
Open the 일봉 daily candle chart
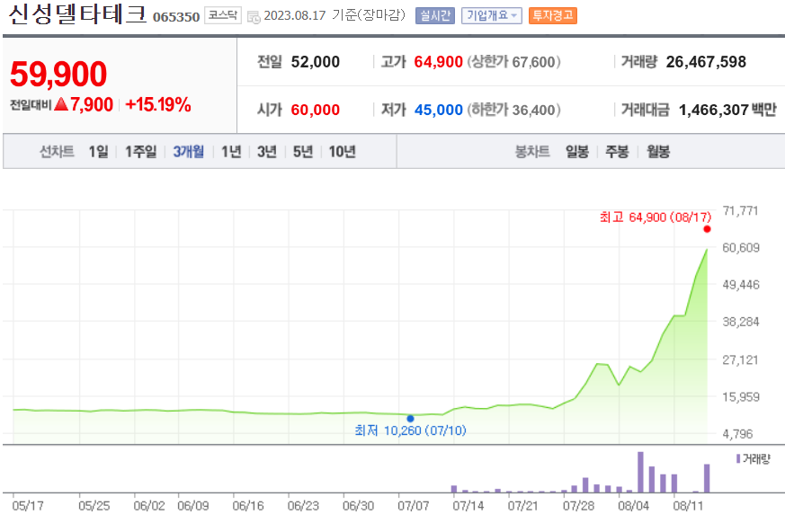click(x=576, y=151)
